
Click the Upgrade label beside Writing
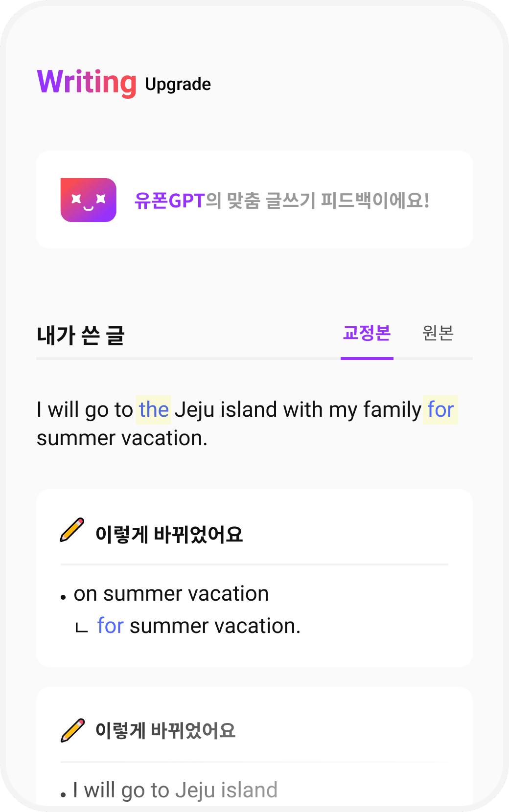[x=178, y=84]
